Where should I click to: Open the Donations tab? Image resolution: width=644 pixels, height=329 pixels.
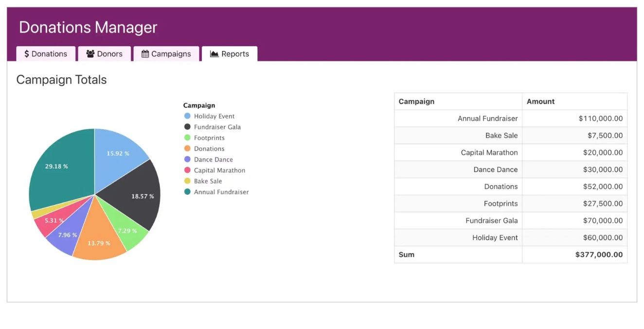[46, 54]
